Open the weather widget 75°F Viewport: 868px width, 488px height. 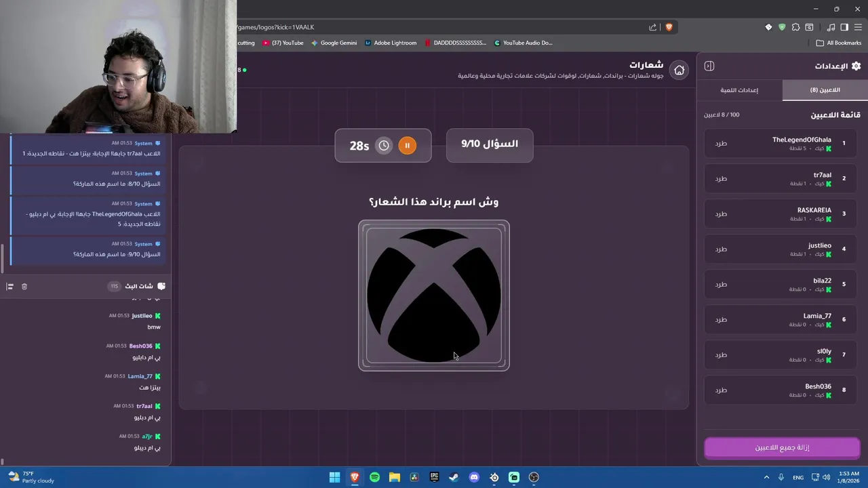click(x=30, y=477)
